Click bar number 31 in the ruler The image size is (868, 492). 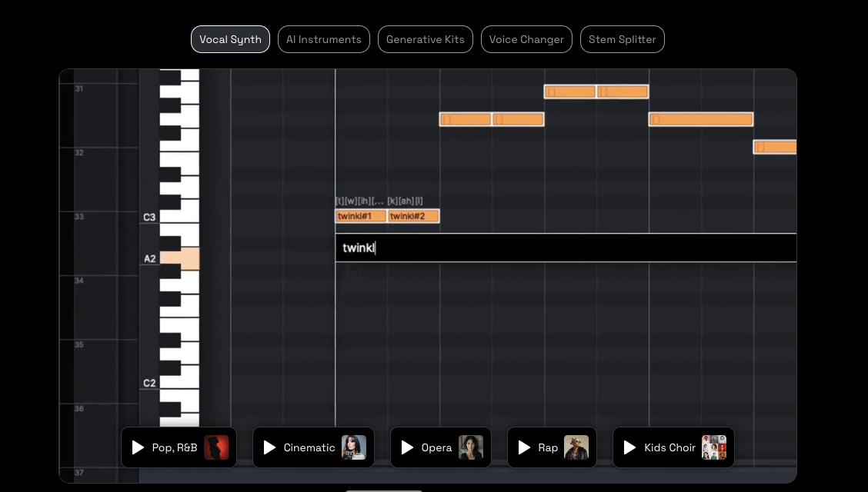(79, 88)
